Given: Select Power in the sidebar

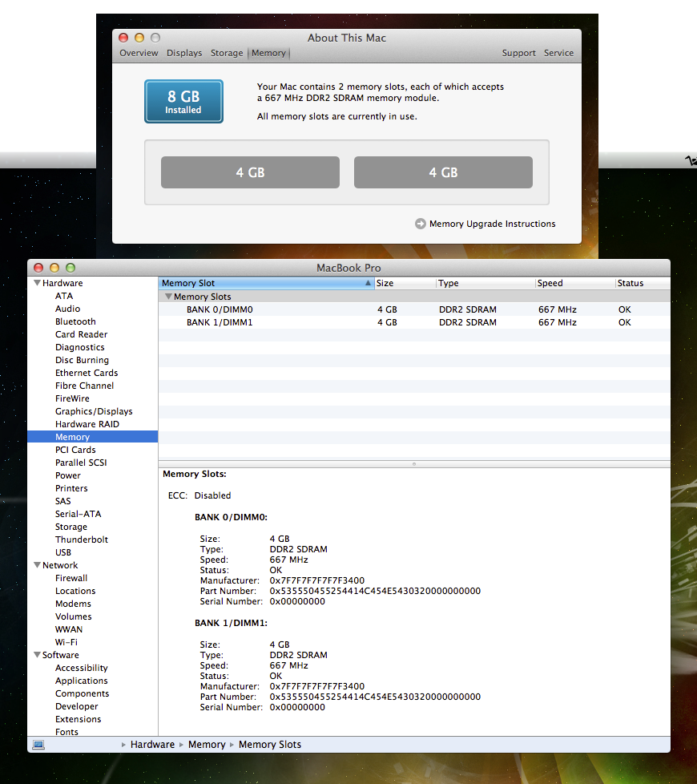Looking at the screenshot, I should pyautogui.click(x=68, y=475).
